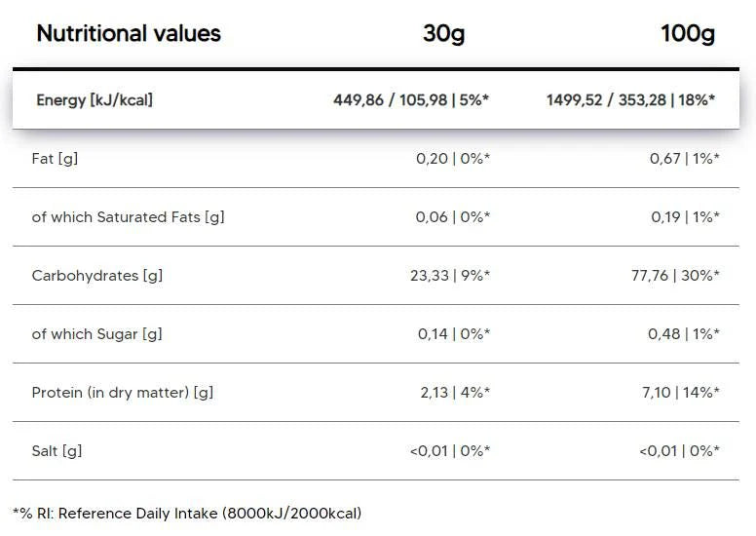Image resolution: width=756 pixels, height=536 pixels.
Task: Select the Salt [g] row label
Action: 57,450
